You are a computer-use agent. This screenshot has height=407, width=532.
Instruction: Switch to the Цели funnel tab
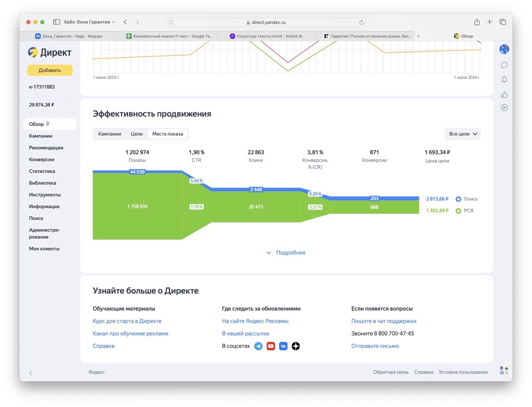(x=137, y=134)
